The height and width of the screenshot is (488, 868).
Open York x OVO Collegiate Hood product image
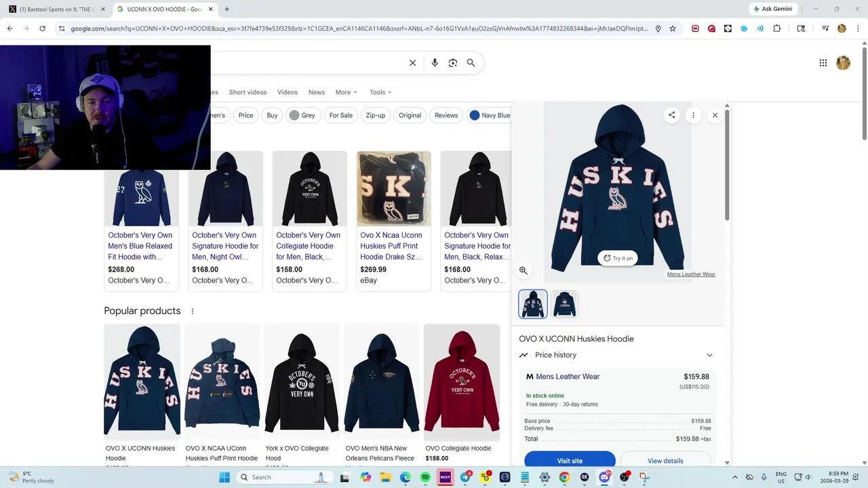[x=302, y=382]
